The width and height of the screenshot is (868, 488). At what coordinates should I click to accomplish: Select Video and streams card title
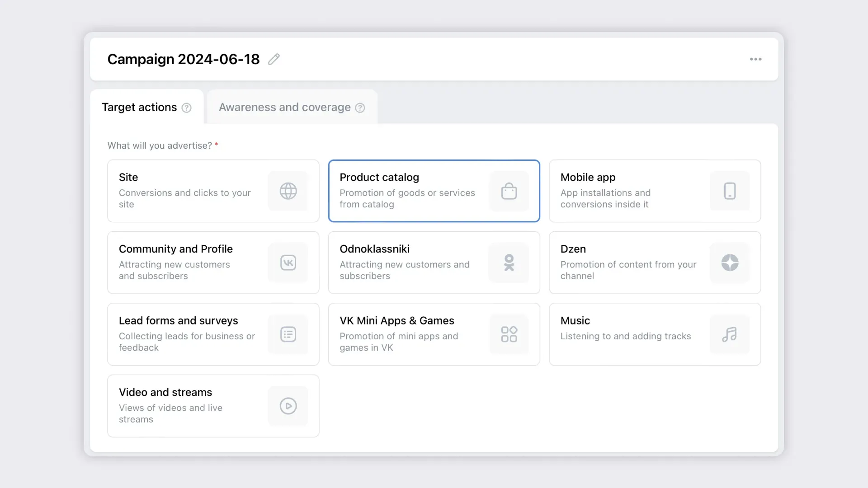coord(165,392)
